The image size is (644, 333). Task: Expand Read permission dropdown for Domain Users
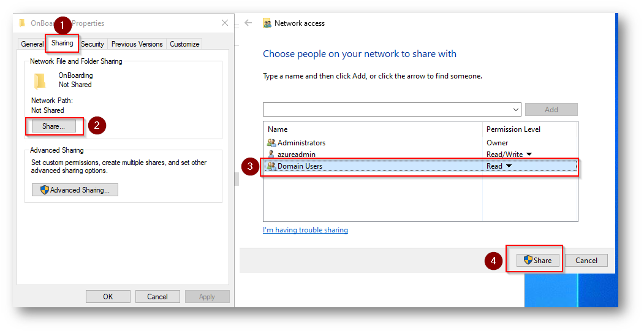point(509,166)
